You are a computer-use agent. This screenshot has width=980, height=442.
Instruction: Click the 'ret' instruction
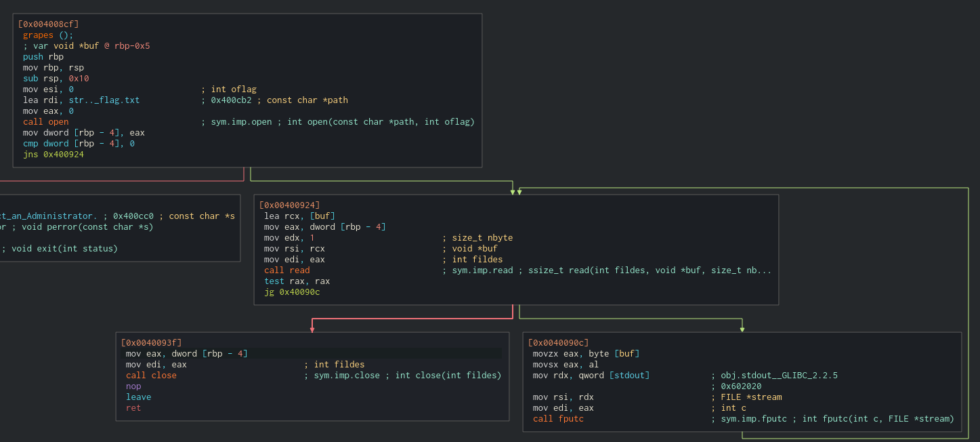(133, 408)
